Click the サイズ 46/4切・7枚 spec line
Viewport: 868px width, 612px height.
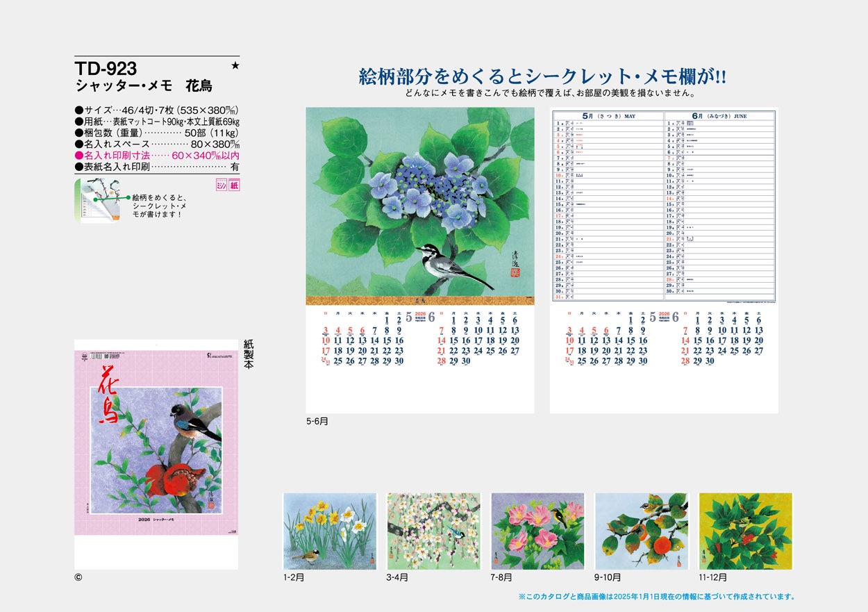(x=157, y=110)
